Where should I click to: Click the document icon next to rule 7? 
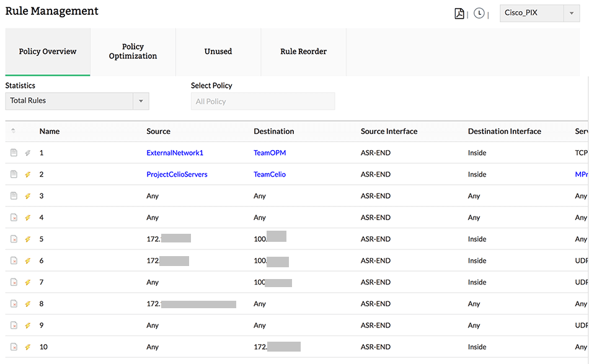13,282
